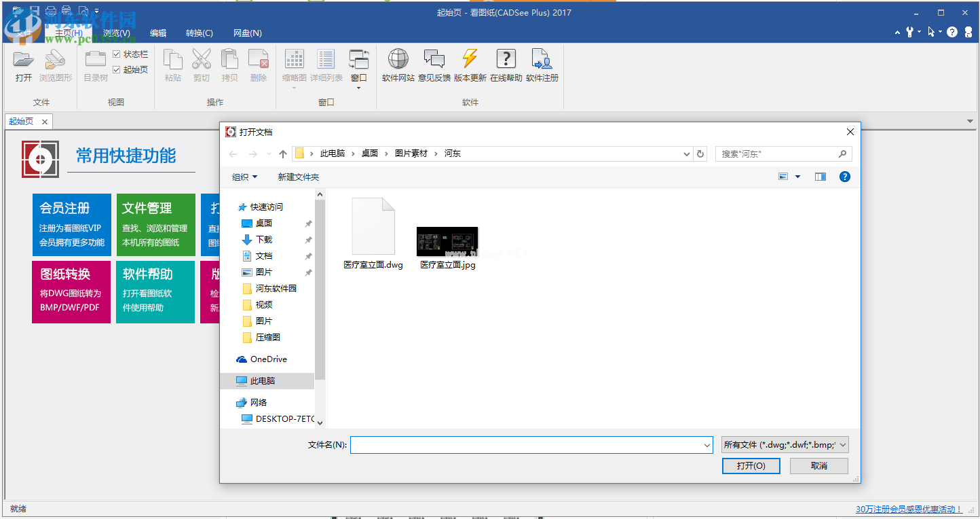Click the 取消 button

pyautogui.click(x=819, y=466)
